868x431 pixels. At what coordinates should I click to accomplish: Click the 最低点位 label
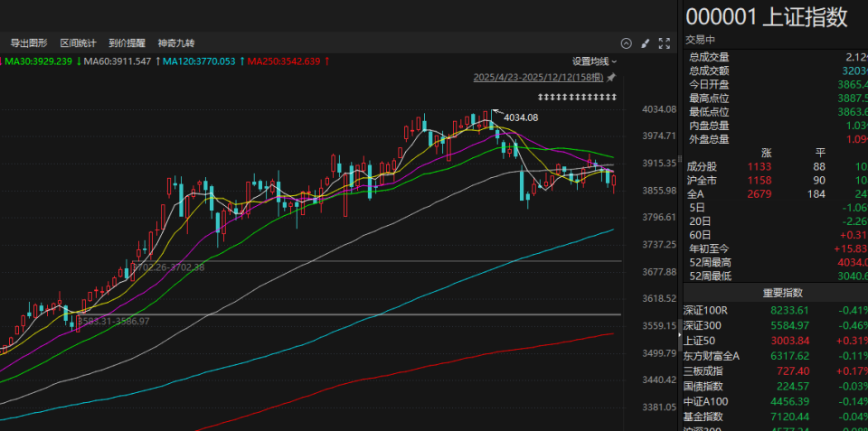[709, 112]
